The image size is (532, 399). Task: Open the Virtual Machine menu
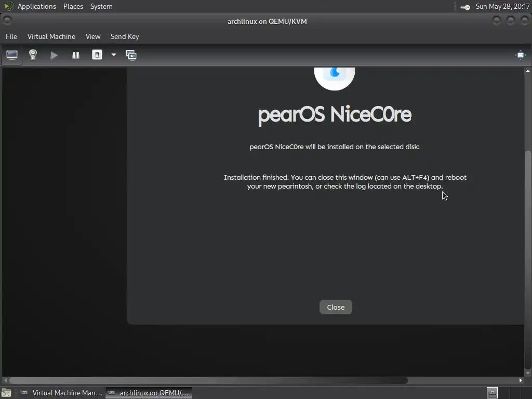point(51,36)
